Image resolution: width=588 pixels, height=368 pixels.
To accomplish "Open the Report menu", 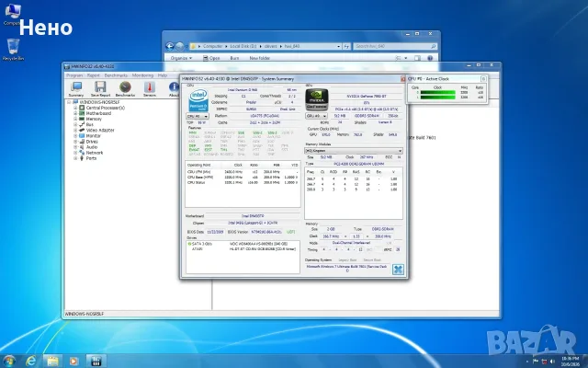I will point(94,75).
